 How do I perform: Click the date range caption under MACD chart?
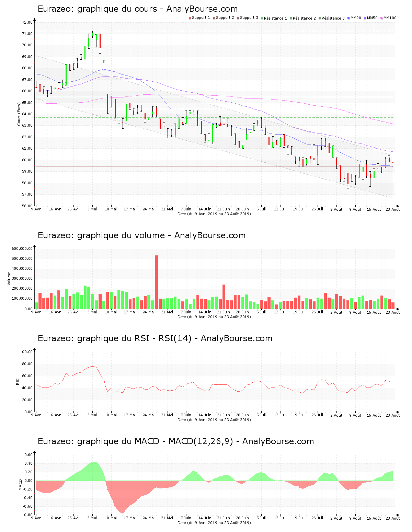[x=214, y=523]
